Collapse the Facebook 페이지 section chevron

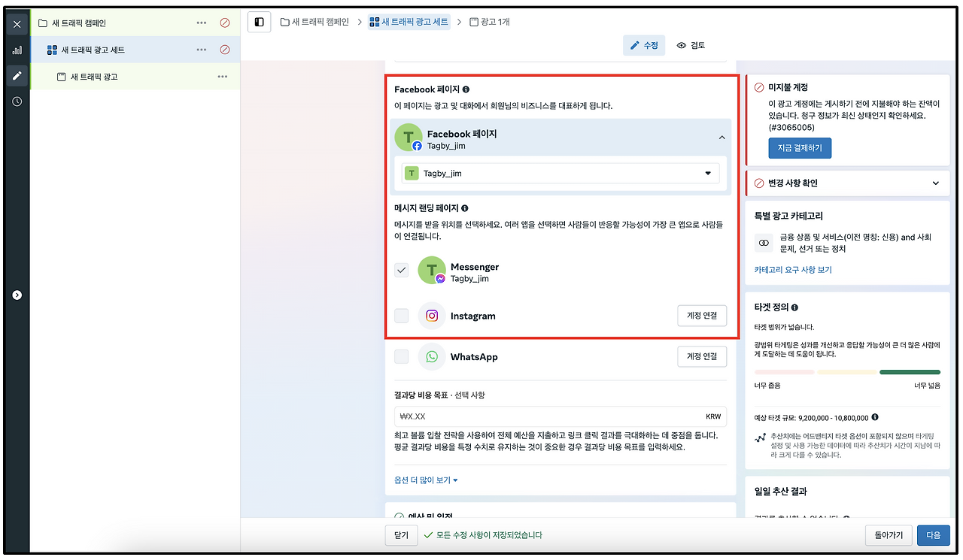[721, 138]
